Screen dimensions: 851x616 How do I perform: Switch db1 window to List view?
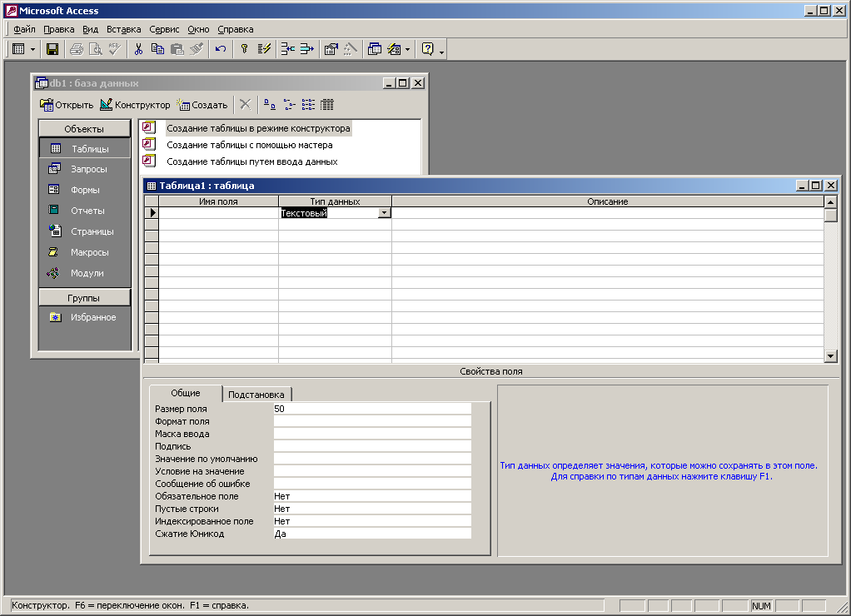308,104
